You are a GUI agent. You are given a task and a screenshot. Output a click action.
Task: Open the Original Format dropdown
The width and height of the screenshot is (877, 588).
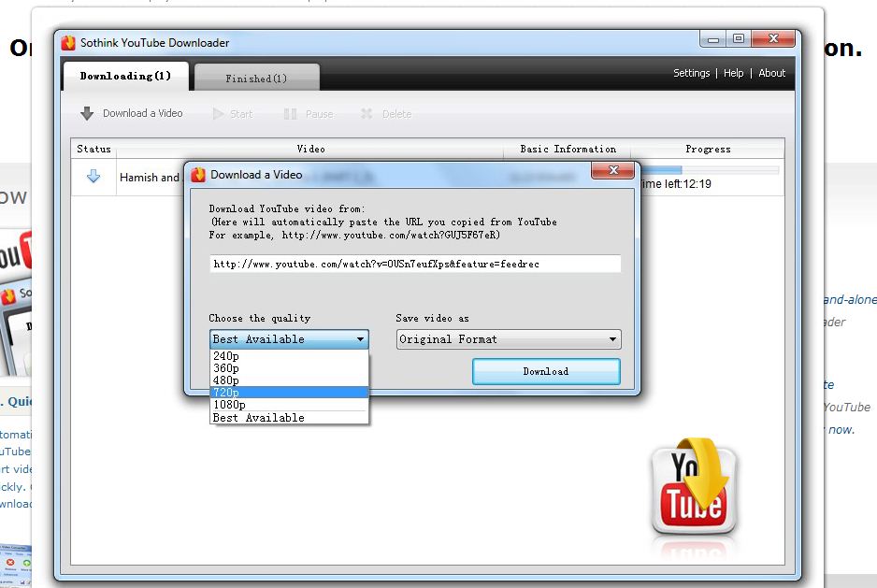click(x=509, y=339)
